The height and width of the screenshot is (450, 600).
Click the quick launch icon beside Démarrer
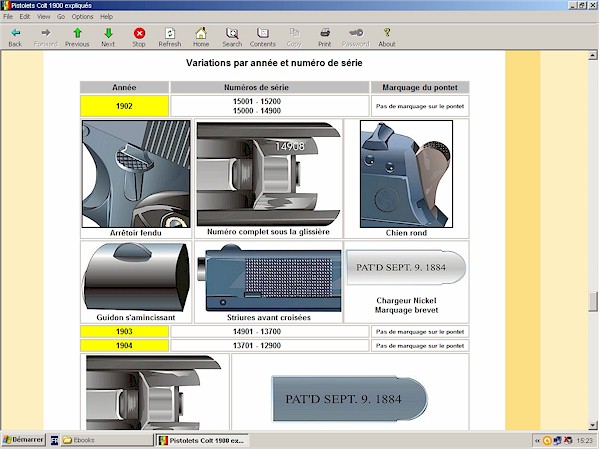point(54,440)
